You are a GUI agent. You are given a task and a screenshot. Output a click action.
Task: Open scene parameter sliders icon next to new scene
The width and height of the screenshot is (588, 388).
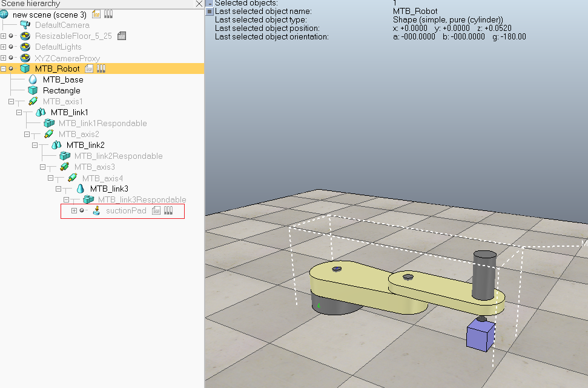pyautogui.click(x=108, y=15)
